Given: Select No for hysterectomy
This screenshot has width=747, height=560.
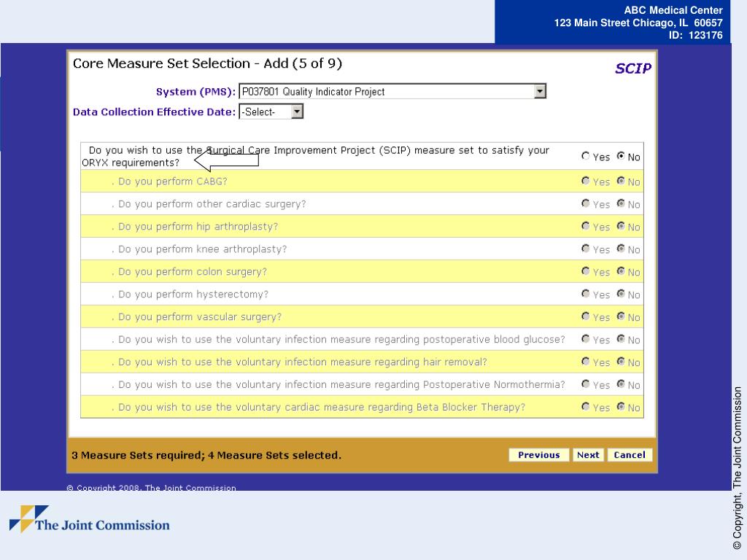Looking at the screenshot, I should click(621, 294).
